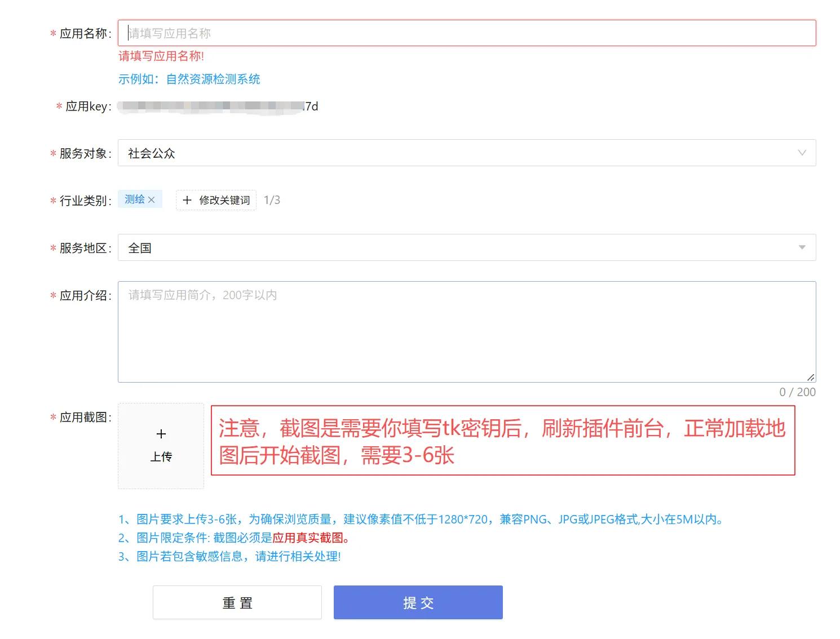
Task: Click the example text 示例如：自然资源检测系统
Action: point(189,79)
